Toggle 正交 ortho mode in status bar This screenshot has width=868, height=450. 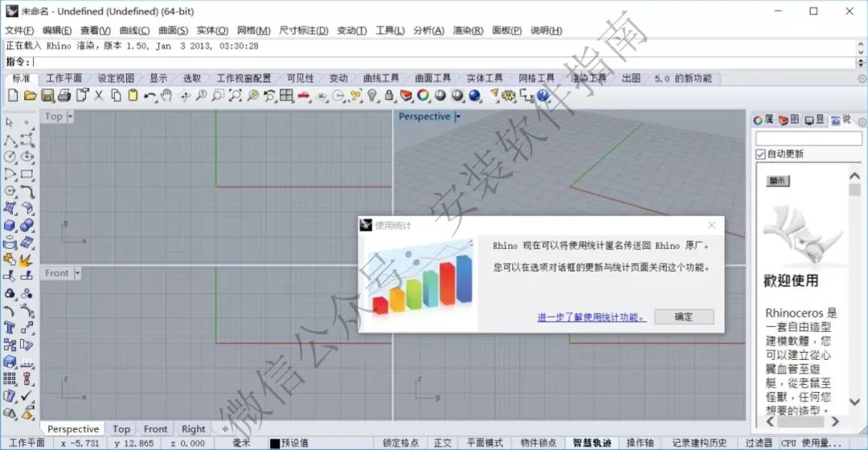click(x=442, y=443)
